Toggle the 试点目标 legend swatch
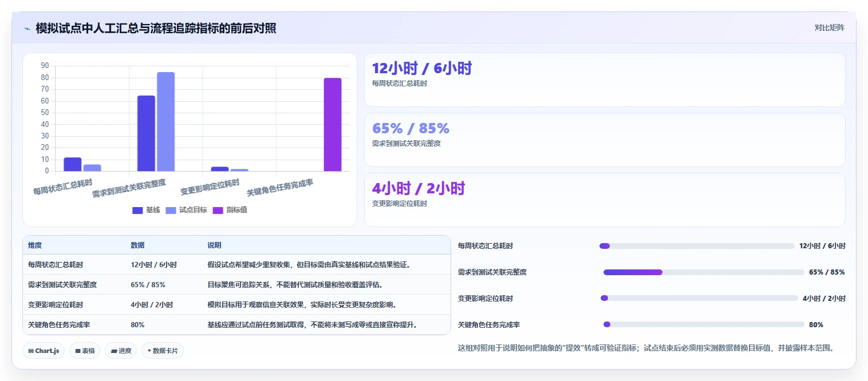This screenshot has width=868, height=381. [171, 210]
